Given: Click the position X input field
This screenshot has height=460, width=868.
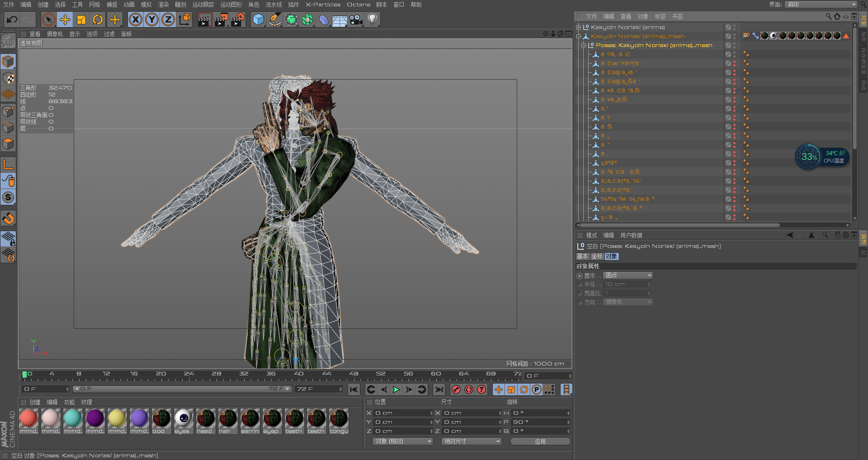Looking at the screenshot, I should coord(403,413).
